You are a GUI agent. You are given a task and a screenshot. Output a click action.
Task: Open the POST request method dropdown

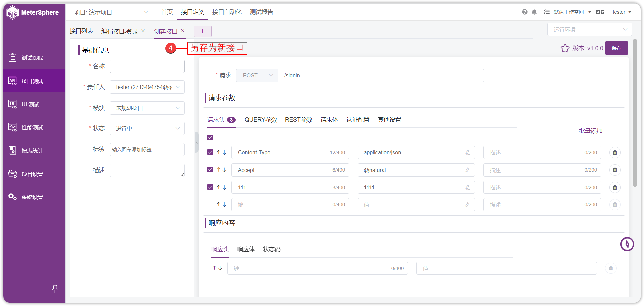tap(257, 75)
